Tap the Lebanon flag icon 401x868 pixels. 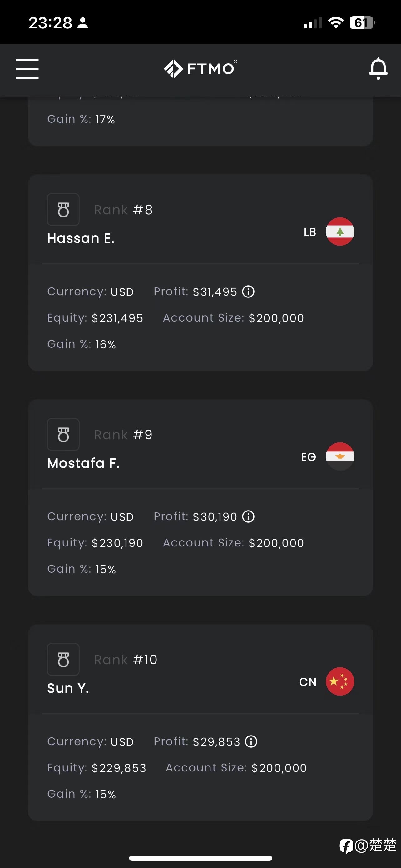pos(340,232)
